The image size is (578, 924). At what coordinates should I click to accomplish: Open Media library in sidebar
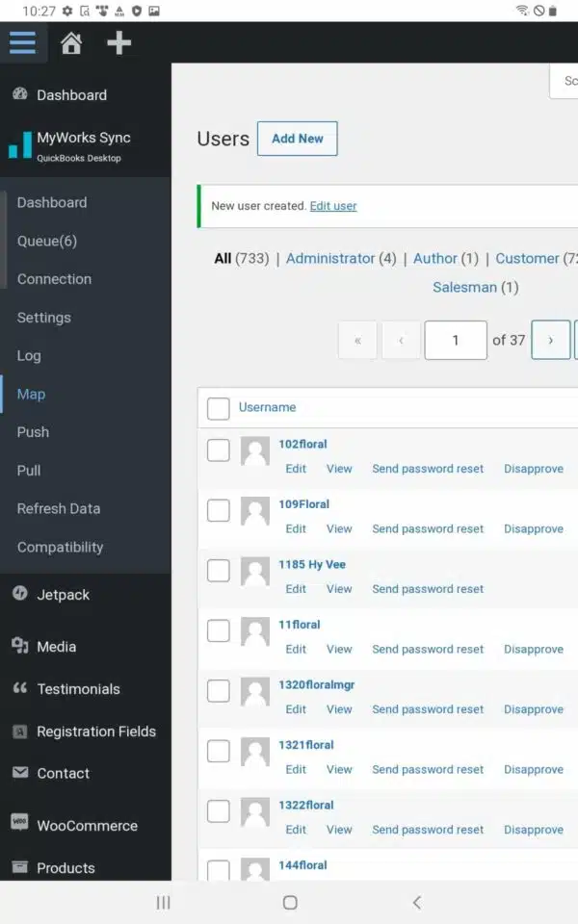coord(56,647)
